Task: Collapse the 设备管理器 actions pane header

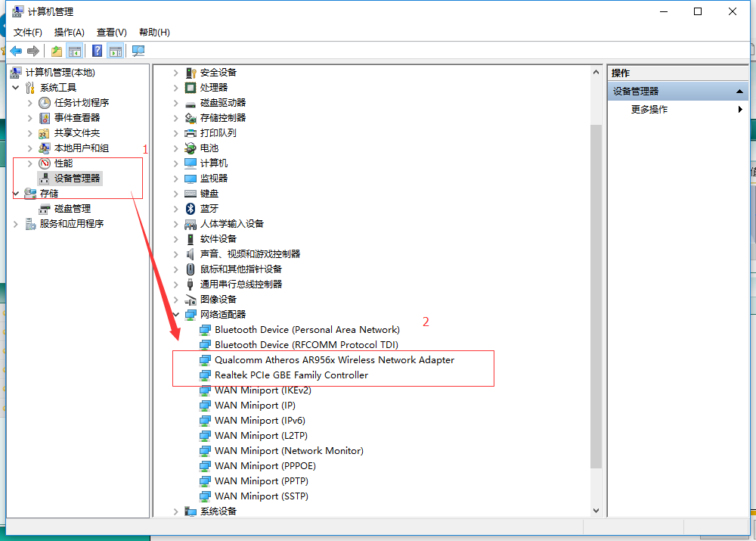Action: 739,91
